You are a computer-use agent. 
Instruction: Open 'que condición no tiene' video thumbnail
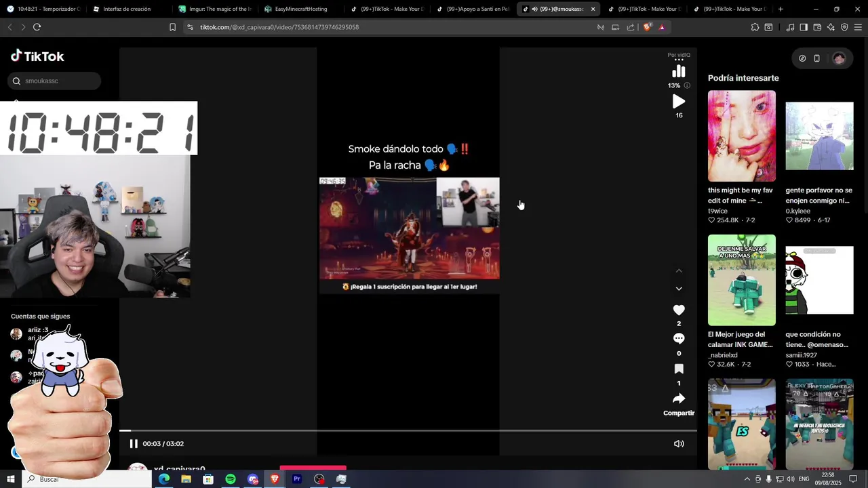click(819, 280)
